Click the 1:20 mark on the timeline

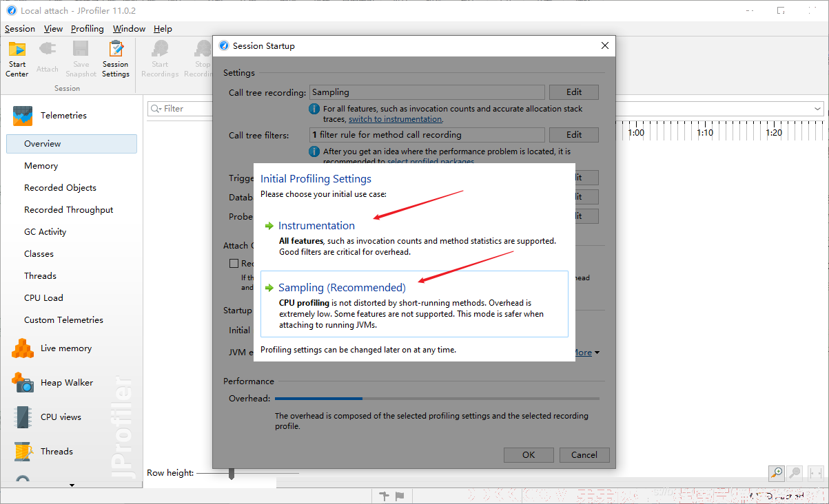pos(774,133)
